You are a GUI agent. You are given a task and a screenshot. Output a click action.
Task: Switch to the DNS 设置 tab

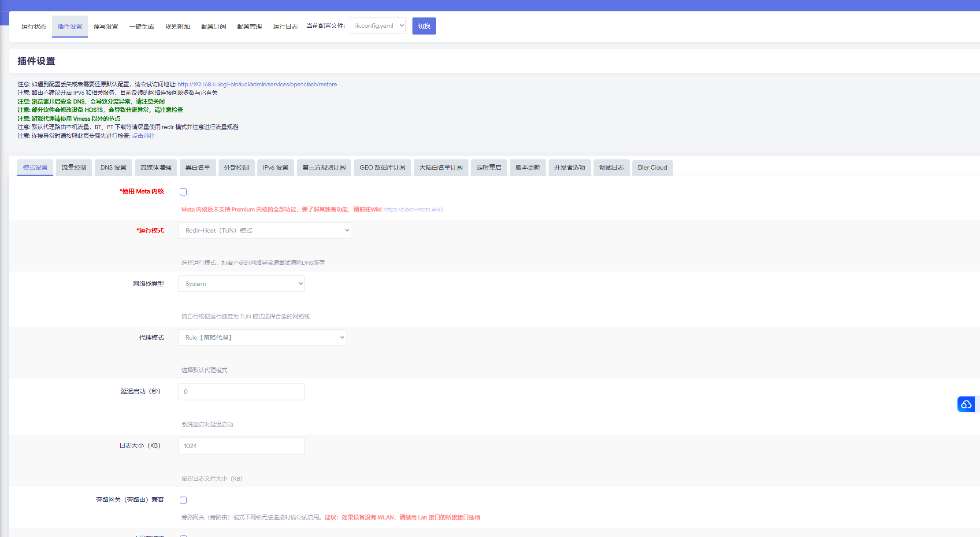[113, 167]
